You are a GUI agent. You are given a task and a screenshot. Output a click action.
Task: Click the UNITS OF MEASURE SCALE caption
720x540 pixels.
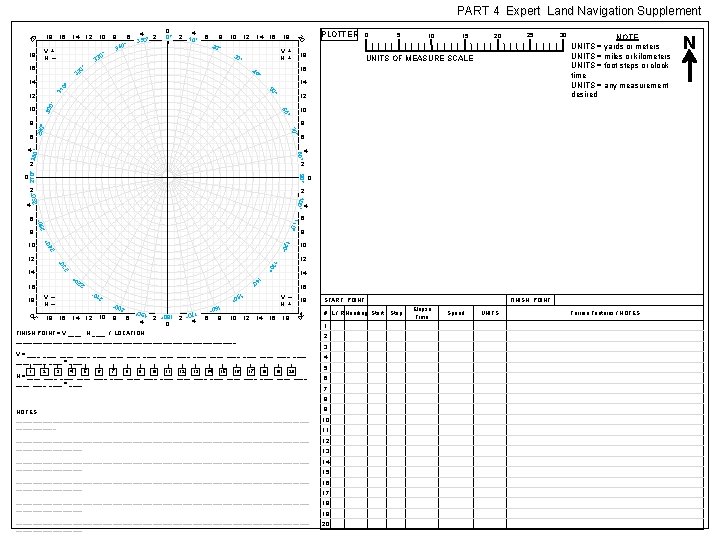(419, 58)
